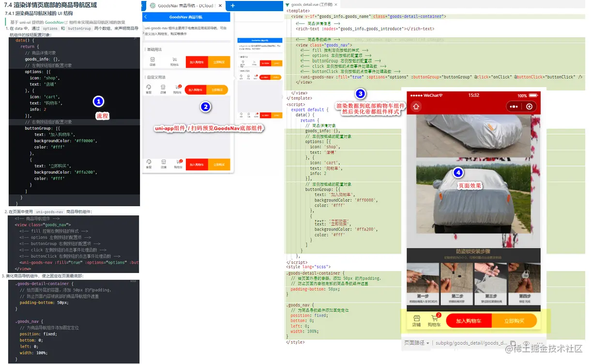
Task: Click rounded 加入购物车 in 自定义用法 row
Action: 196,90
